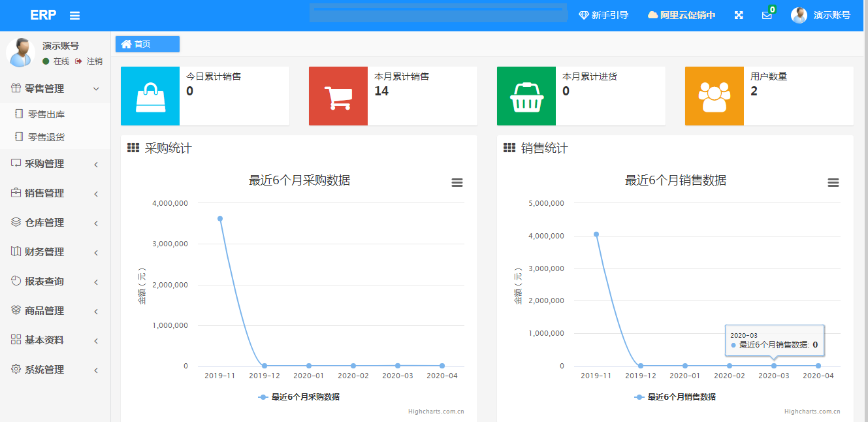868x422 pixels.
Task: Expand the 系统管理 sidebar section
Action: [55, 369]
